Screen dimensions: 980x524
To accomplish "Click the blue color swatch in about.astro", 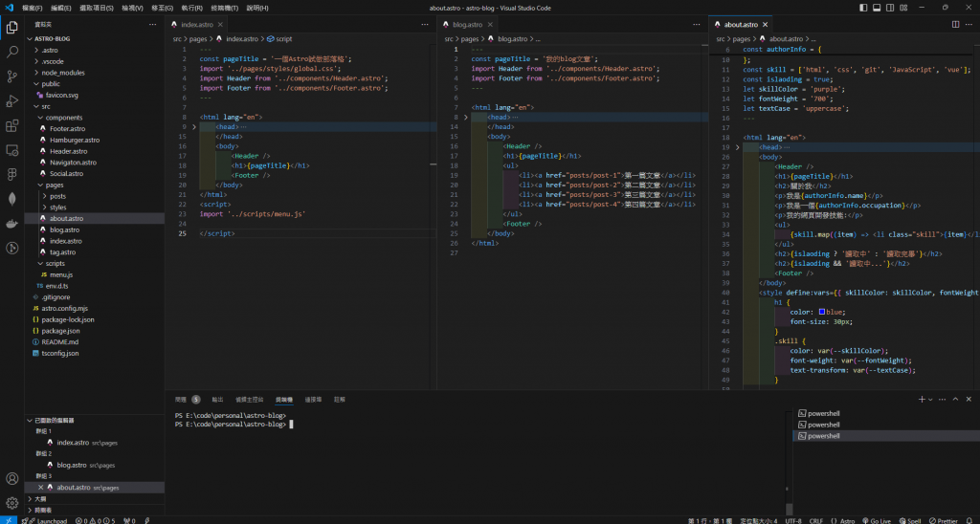I will click(x=820, y=312).
